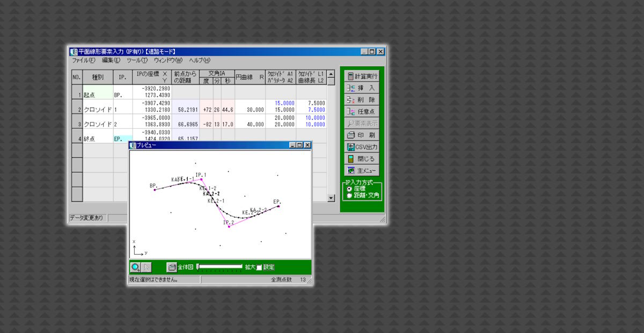Select the 距離・交角 input radio button
This screenshot has height=333, width=644.
pyautogui.click(x=350, y=196)
